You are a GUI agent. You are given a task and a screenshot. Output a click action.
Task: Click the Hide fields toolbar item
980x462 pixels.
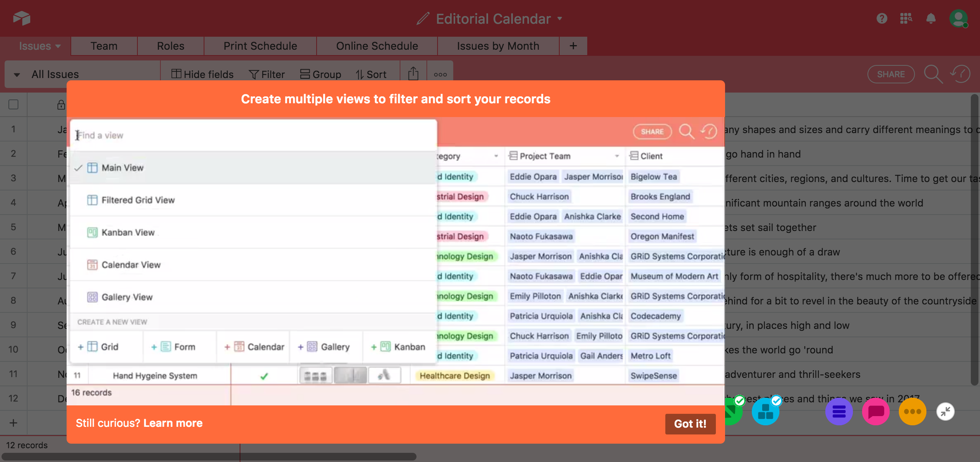tap(202, 74)
